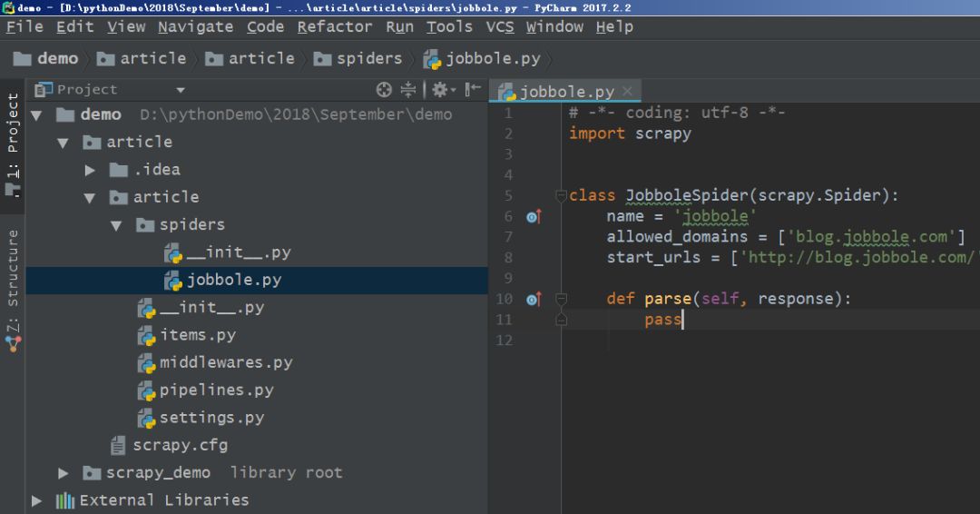This screenshot has width=980, height=514.
Task: Open the Window menu
Action: coord(555,27)
